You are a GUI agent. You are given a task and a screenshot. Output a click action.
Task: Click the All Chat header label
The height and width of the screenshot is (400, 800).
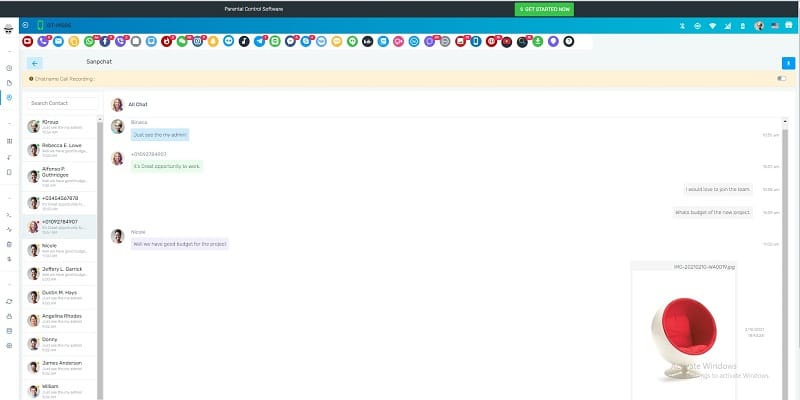coord(138,105)
